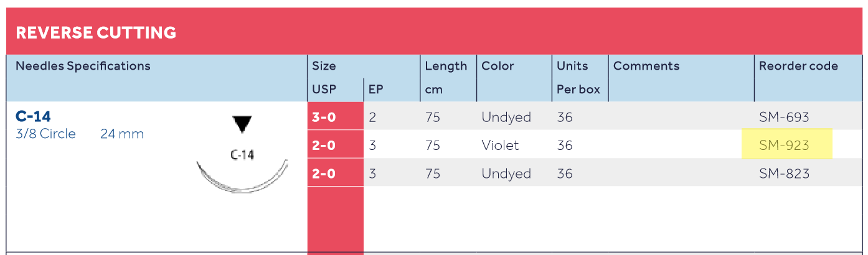The width and height of the screenshot is (868, 255).
Task: Select the Reverse Cutting section header
Action: click(x=96, y=32)
